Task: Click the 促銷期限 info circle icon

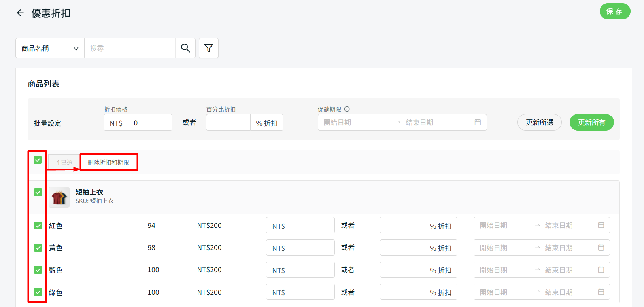Action: click(347, 109)
